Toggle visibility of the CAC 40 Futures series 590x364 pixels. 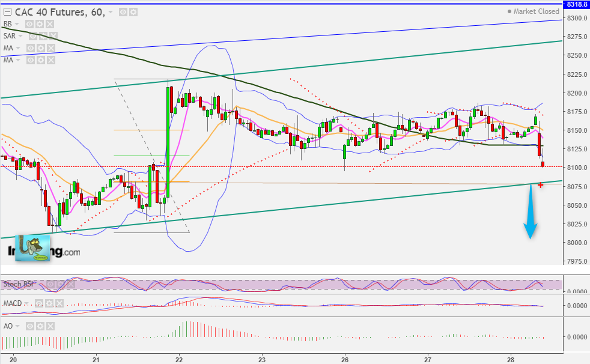123,13
